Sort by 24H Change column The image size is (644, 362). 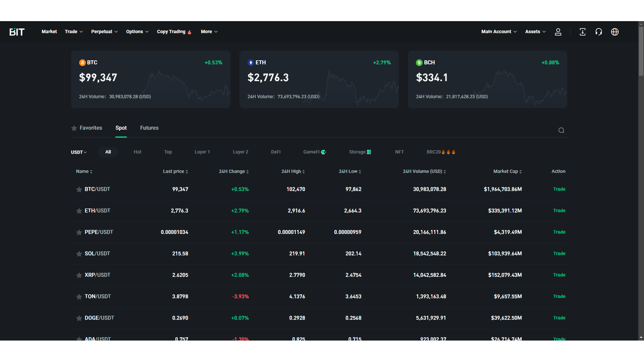[234, 171]
